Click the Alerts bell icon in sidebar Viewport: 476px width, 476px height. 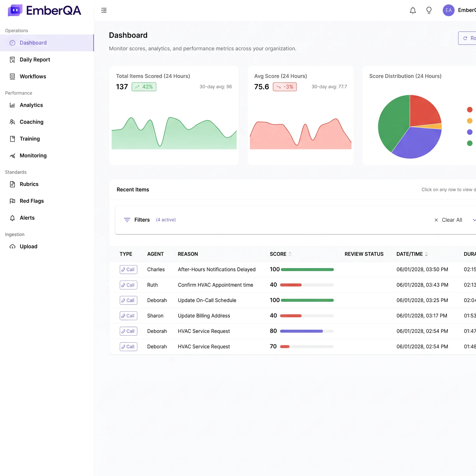pyautogui.click(x=12, y=218)
